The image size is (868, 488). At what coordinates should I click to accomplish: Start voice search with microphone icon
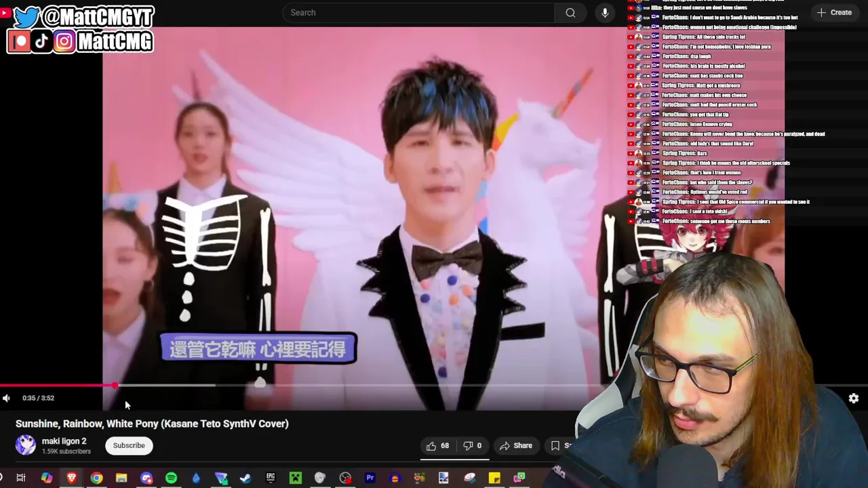(605, 12)
